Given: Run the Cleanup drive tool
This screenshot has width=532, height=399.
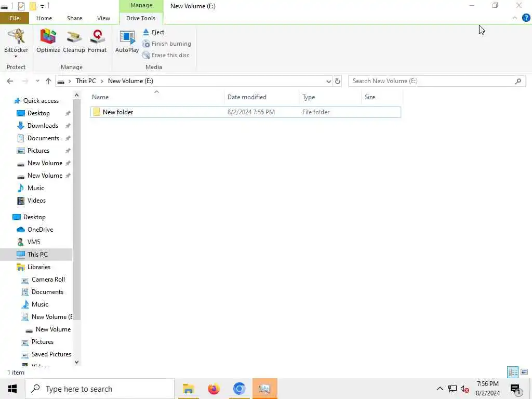Looking at the screenshot, I should pos(74,41).
